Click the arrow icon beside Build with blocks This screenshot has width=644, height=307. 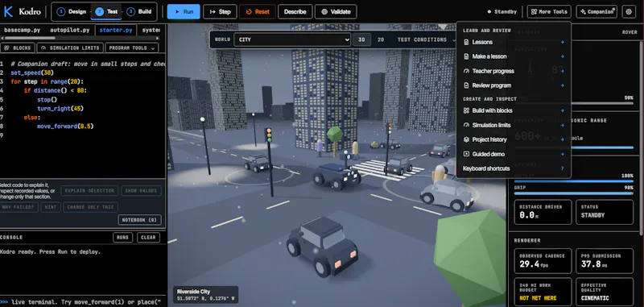pos(562,110)
